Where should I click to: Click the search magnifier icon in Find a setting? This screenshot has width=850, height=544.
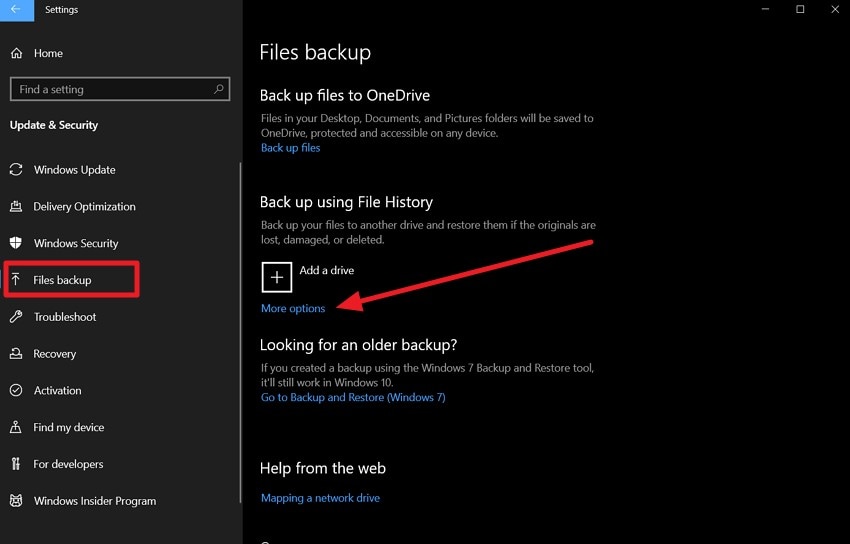(x=218, y=89)
